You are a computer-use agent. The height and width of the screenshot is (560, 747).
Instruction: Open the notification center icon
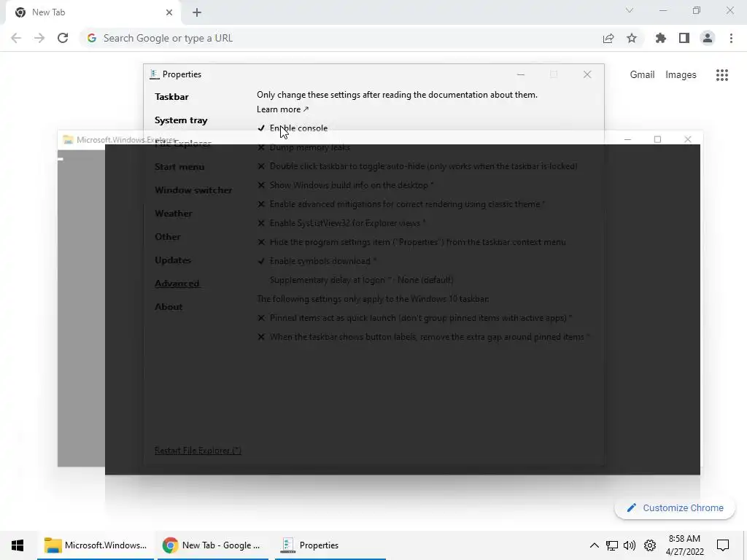point(723,545)
